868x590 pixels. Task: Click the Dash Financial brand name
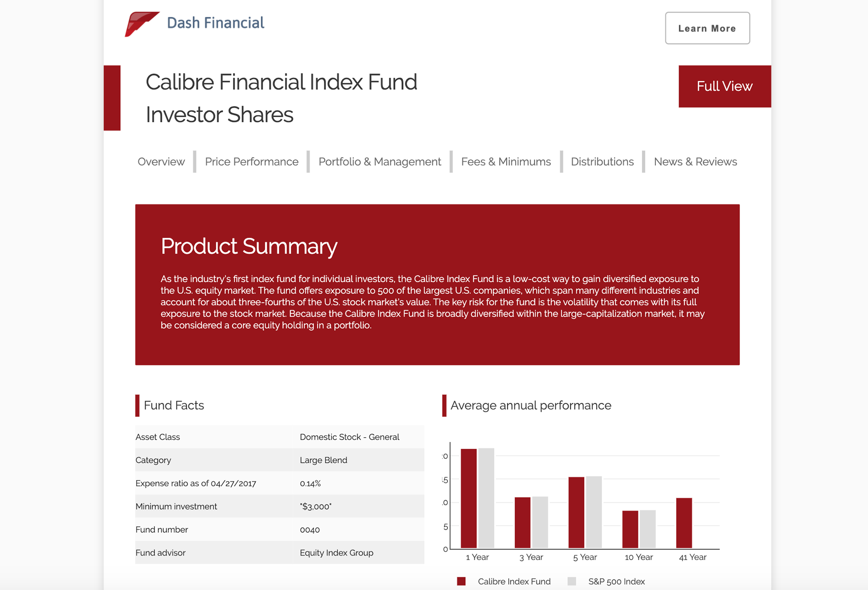pyautogui.click(x=215, y=23)
